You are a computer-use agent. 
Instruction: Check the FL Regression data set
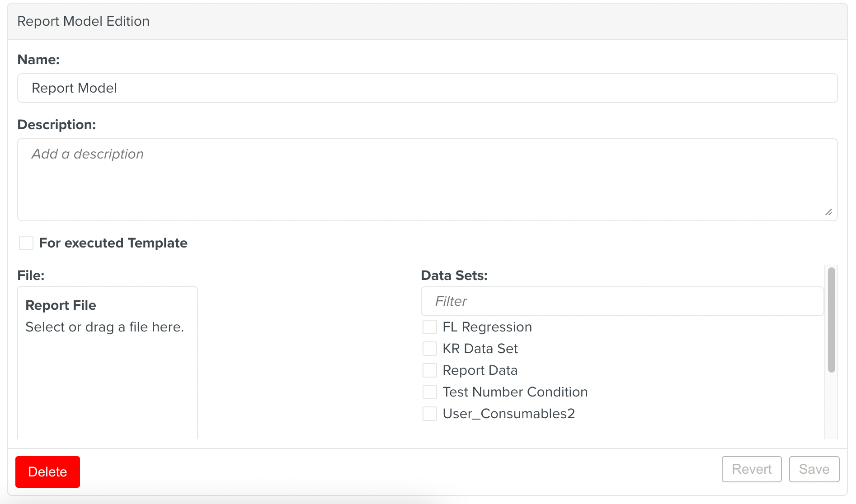pos(430,327)
